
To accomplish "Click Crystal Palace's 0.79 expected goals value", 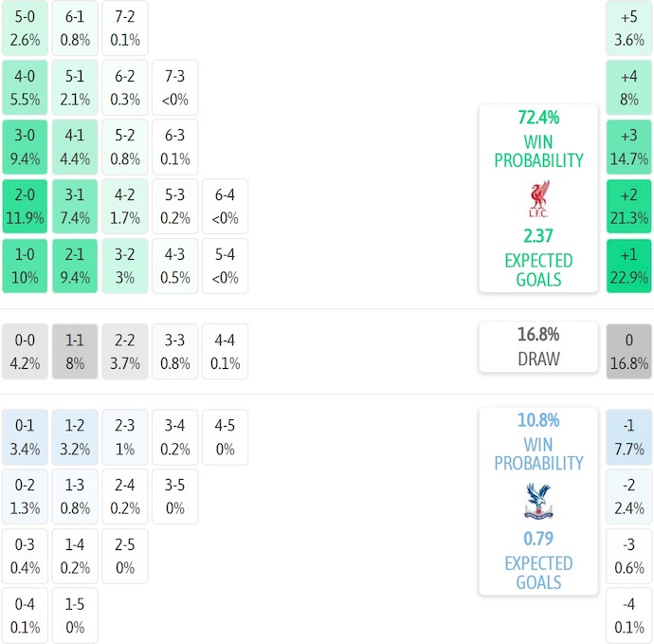I will tap(538, 539).
